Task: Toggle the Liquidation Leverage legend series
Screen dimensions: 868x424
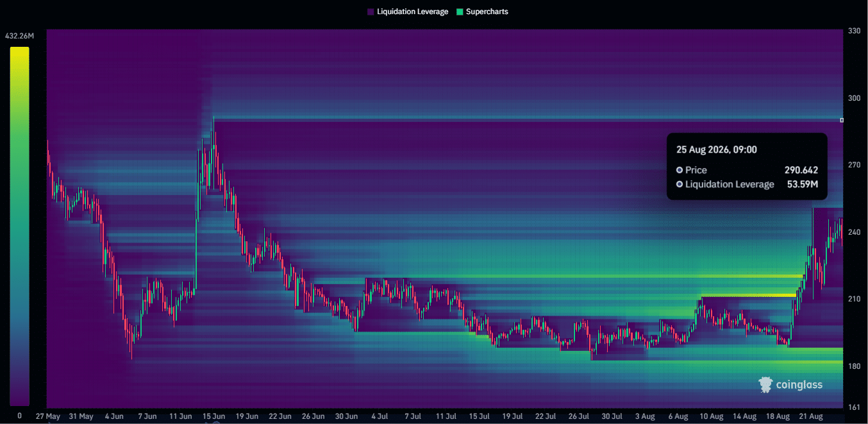Action: point(408,12)
